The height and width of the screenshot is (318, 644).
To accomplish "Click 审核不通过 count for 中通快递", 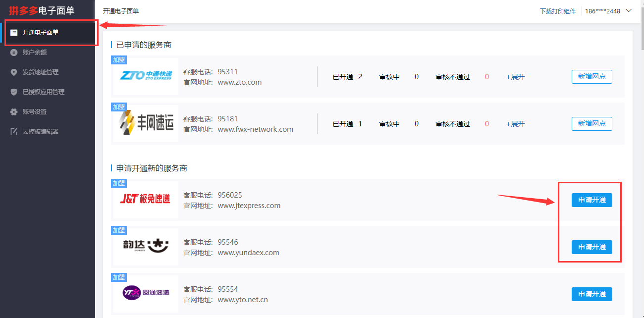I will pos(487,77).
